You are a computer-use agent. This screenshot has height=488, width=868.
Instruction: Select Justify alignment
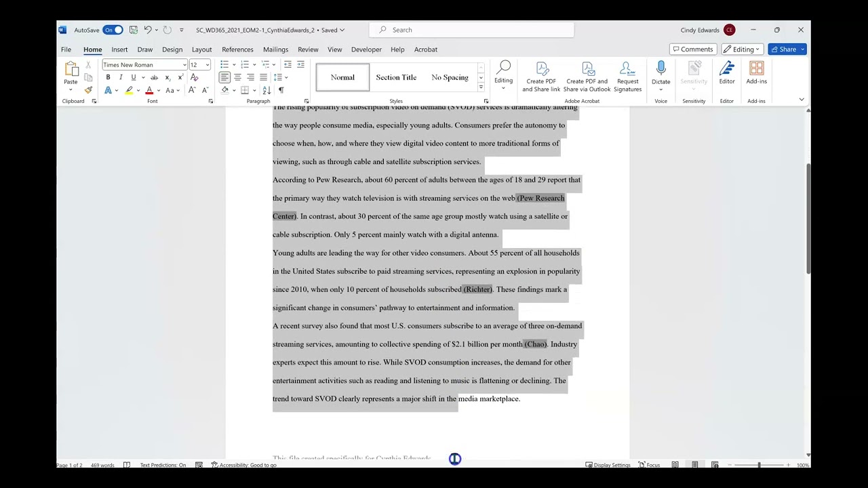click(263, 77)
